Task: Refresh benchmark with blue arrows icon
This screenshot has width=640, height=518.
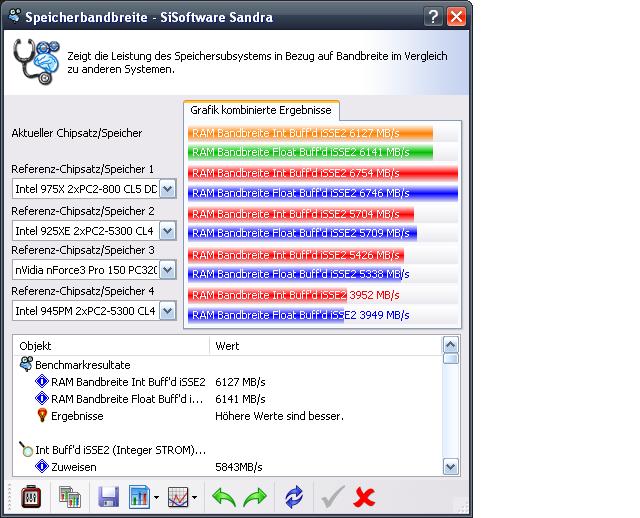Action: point(294,497)
